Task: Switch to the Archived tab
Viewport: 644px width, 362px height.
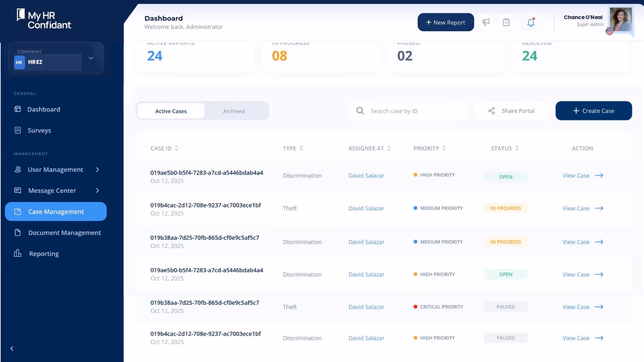Action: (x=233, y=111)
